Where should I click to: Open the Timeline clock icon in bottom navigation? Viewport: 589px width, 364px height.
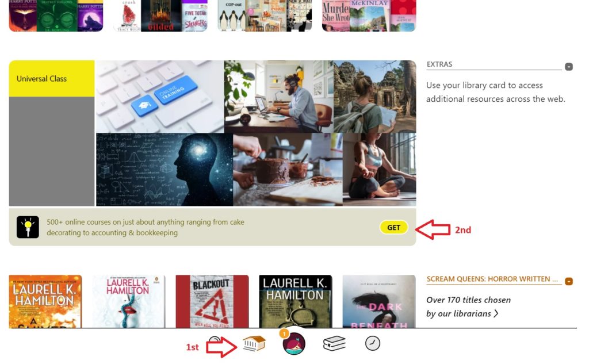coord(373,343)
